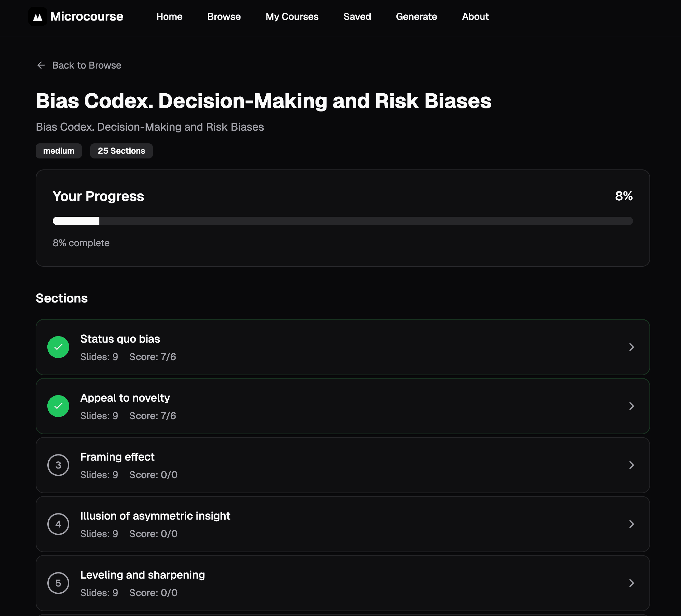Open Leveling and sharpening section title

[x=143, y=575]
